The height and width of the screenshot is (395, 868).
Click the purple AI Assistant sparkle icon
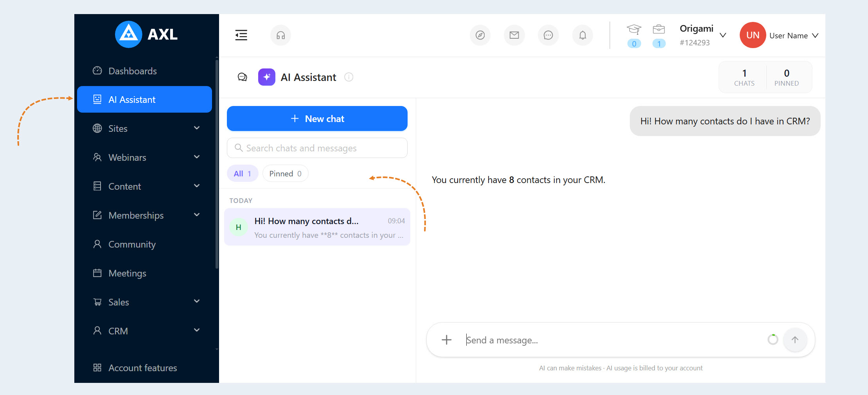(267, 77)
